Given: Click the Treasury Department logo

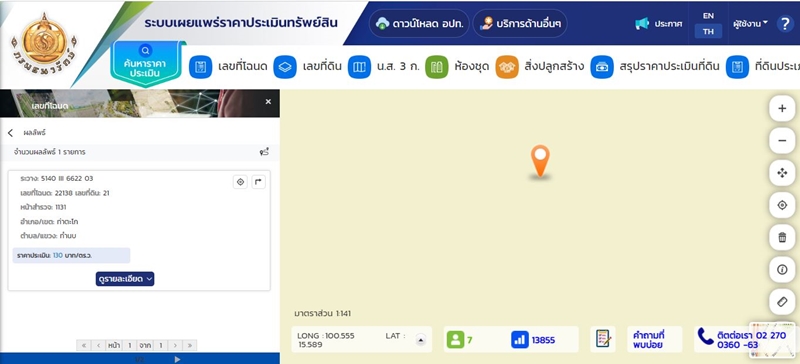Looking at the screenshot, I should [44, 43].
